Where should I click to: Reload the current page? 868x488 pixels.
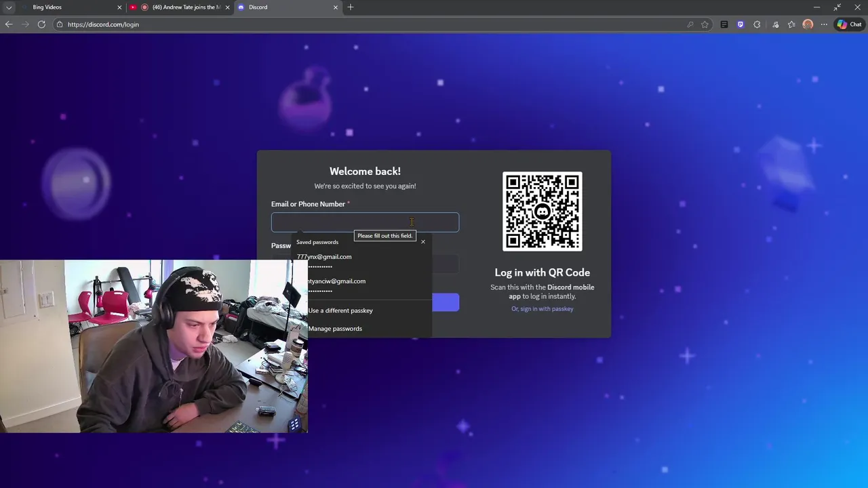(41, 24)
